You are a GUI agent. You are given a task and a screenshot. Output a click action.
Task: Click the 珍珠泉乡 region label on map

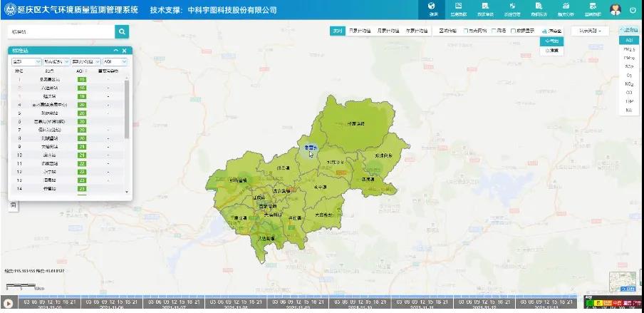pyautogui.click(x=383, y=155)
